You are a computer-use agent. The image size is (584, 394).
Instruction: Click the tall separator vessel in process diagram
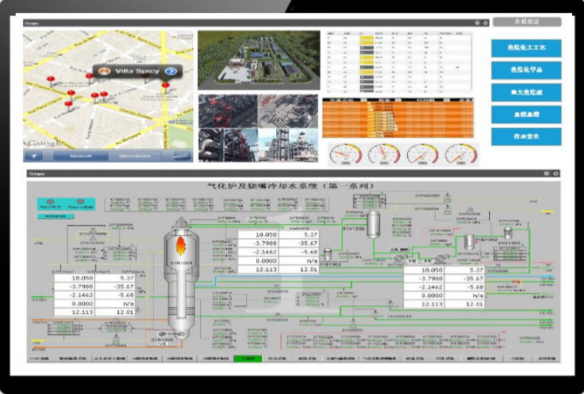click(x=373, y=224)
